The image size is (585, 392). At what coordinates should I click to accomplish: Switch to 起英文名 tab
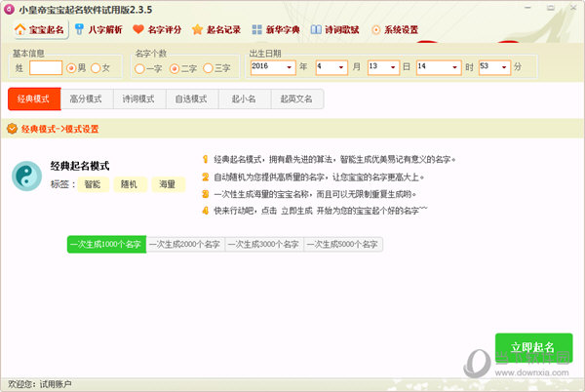pyautogui.click(x=296, y=98)
